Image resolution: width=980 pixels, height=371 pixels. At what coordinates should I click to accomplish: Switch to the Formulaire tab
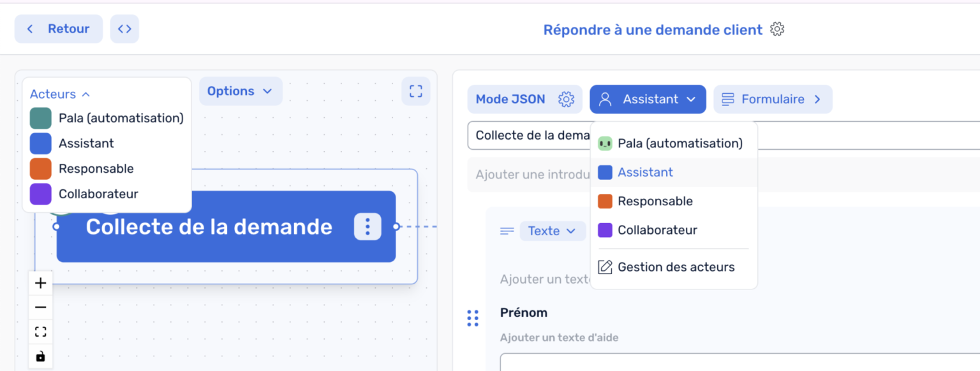point(773,99)
